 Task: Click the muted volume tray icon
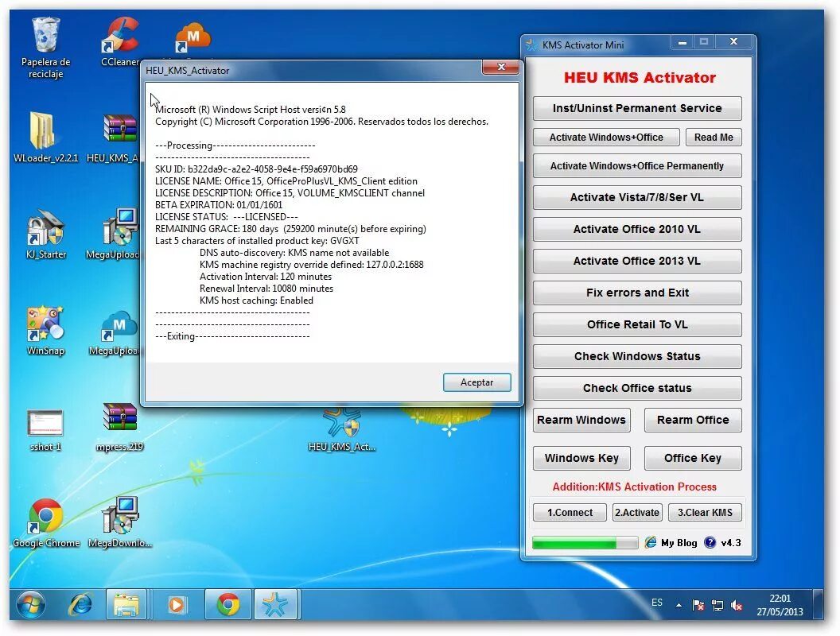click(x=737, y=606)
